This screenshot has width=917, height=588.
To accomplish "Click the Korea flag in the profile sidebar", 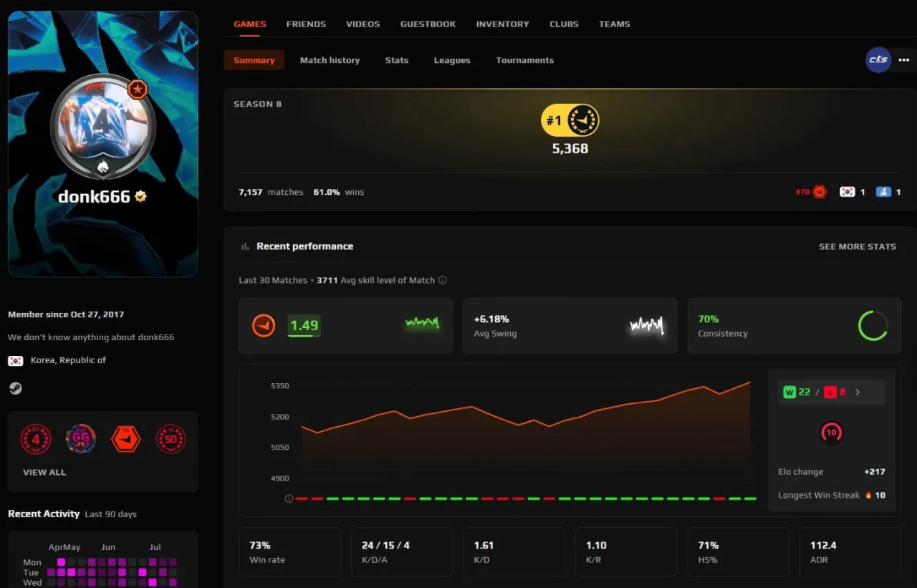I will click(16, 360).
